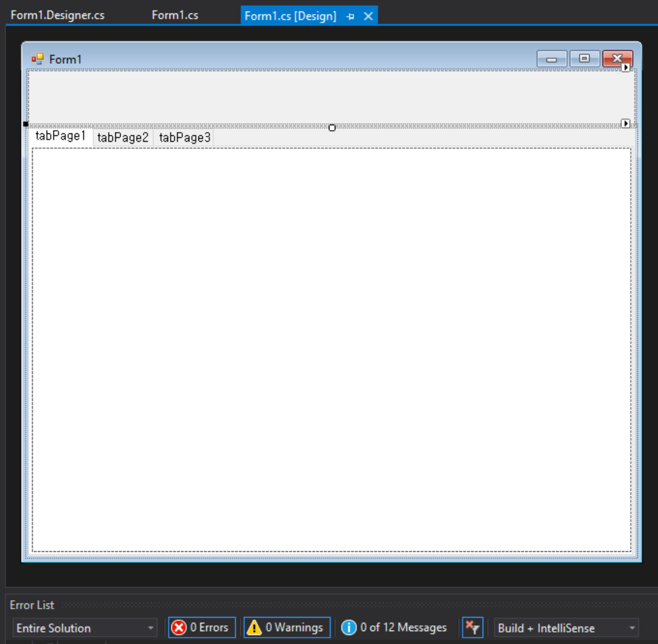This screenshot has width=658, height=644.
Task: Click the Error List panel title
Action: tap(32, 605)
